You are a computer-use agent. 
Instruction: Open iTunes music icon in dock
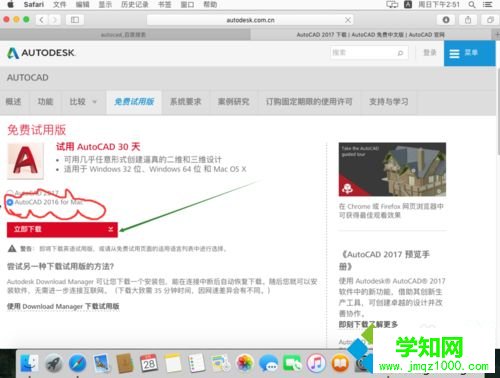(x=316, y=363)
